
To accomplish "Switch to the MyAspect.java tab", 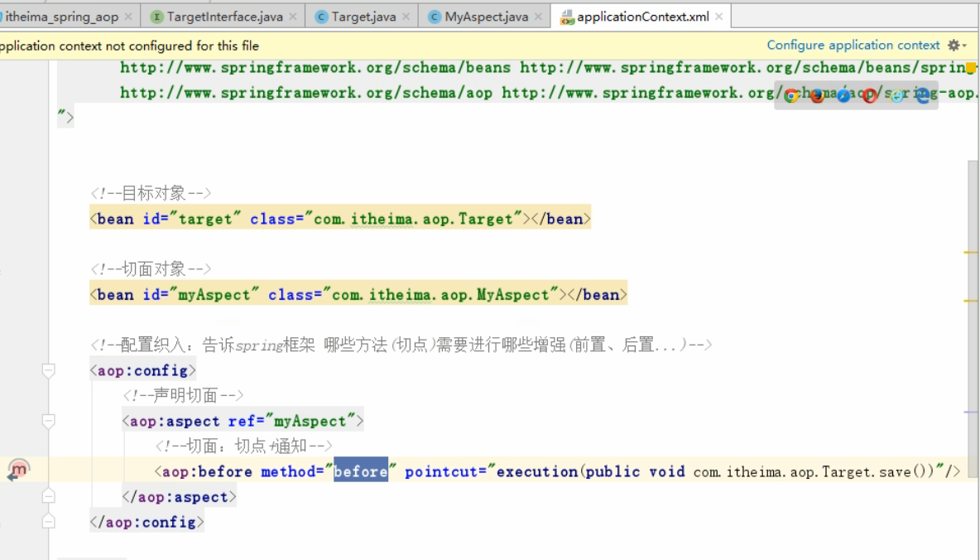I will pyautogui.click(x=486, y=17).
